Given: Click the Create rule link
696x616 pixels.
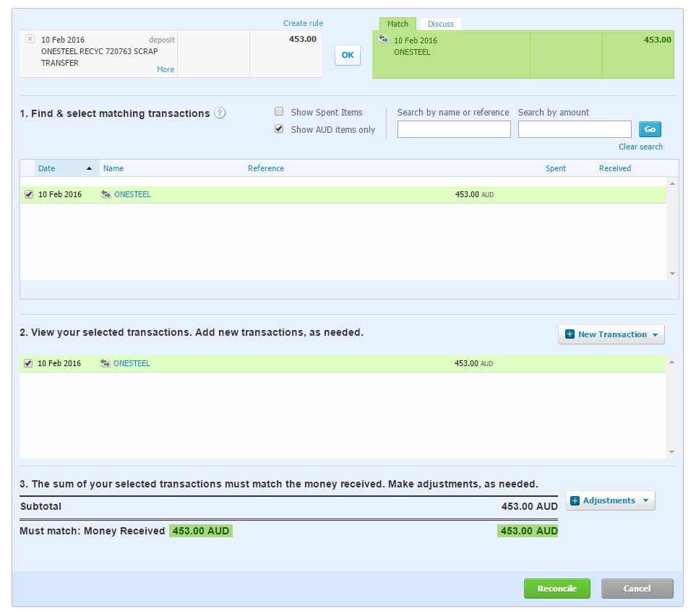Looking at the screenshot, I should coord(303,23).
